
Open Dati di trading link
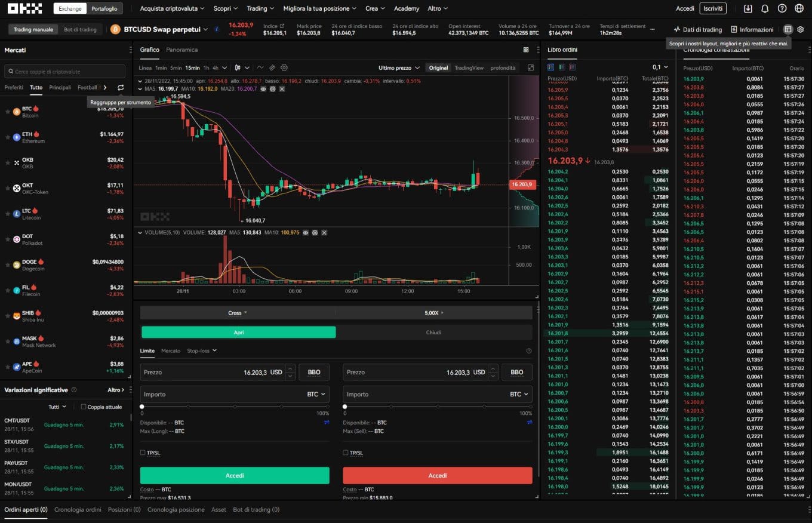pyautogui.click(x=697, y=29)
